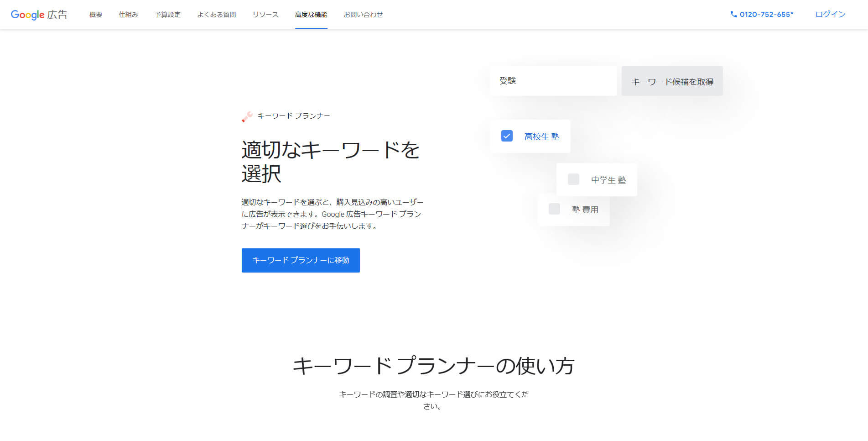
Task: Click the phone icon next to 0120-752-655
Action: tap(733, 14)
